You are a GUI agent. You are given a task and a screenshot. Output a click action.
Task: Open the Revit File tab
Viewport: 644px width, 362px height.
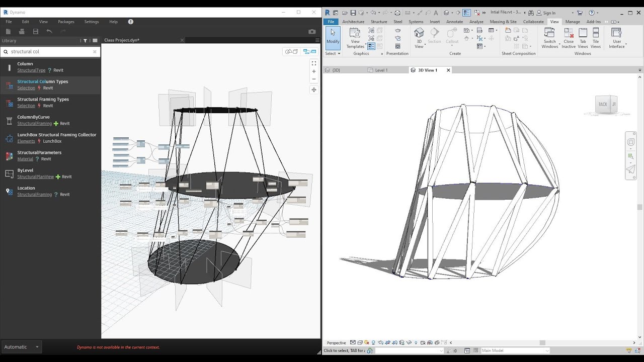click(x=331, y=22)
